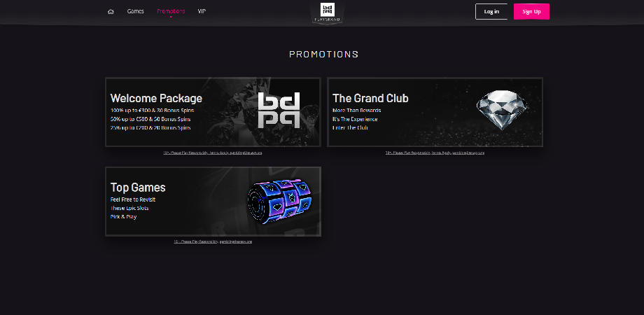Click the disclaimer link under Top Games
The width and height of the screenshot is (644, 315).
[213, 241]
